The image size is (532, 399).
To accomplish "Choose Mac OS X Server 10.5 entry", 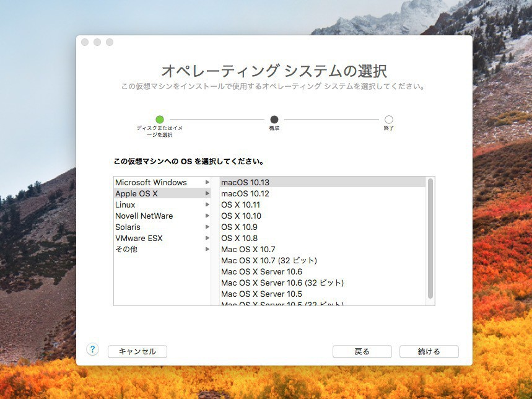I will pyautogui.click(x=322, y=294).
